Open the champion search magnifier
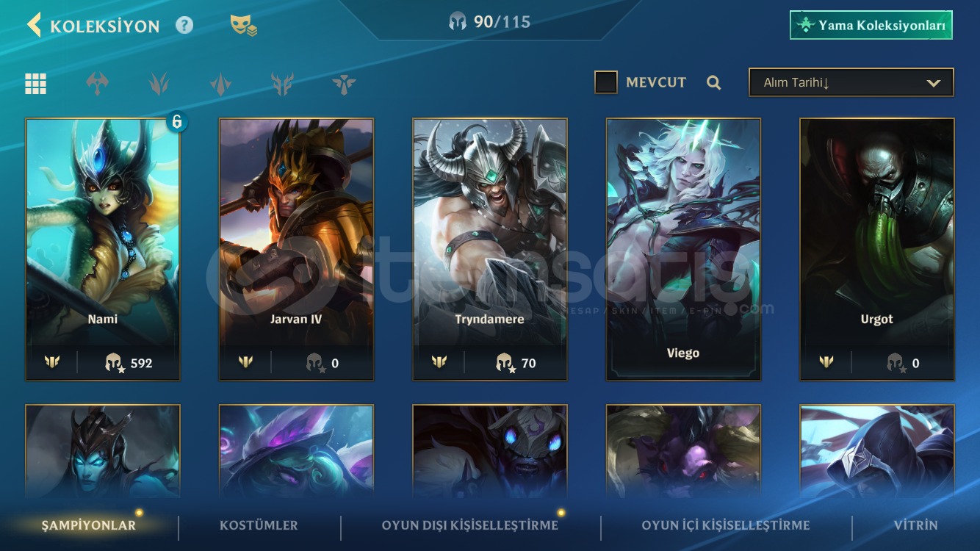980x551 pixels. [713, 82]
